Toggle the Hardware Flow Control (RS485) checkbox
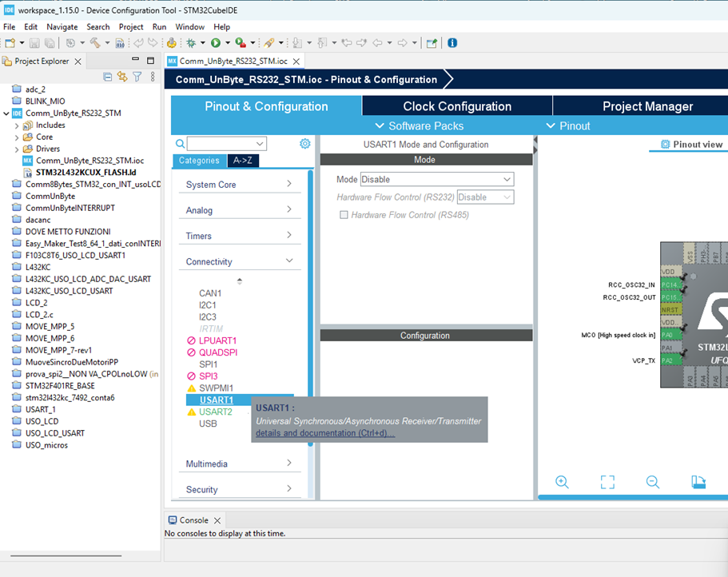 (x=344, y=215)
